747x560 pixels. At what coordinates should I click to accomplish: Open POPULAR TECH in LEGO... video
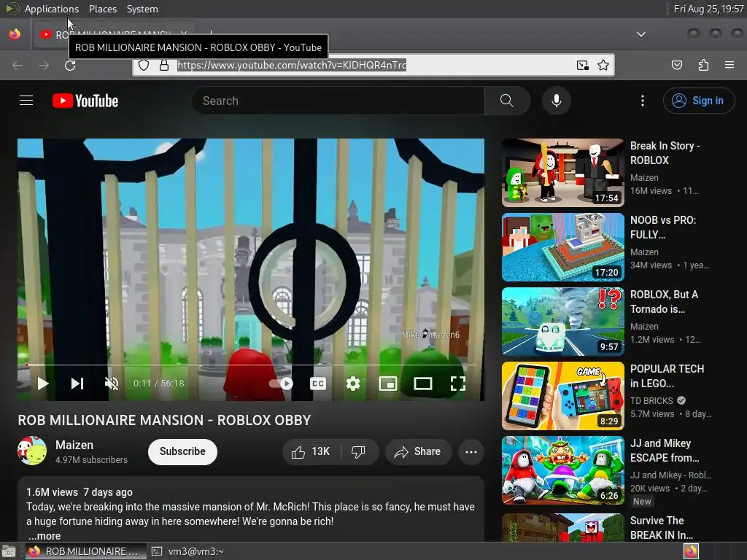(x=562, y=396)
